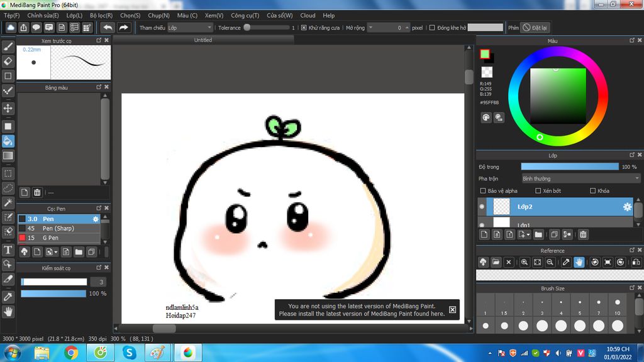Screen dimensions: 644x362
Task: Select the Lasso selection tool
Action: [x=8, y=189]
